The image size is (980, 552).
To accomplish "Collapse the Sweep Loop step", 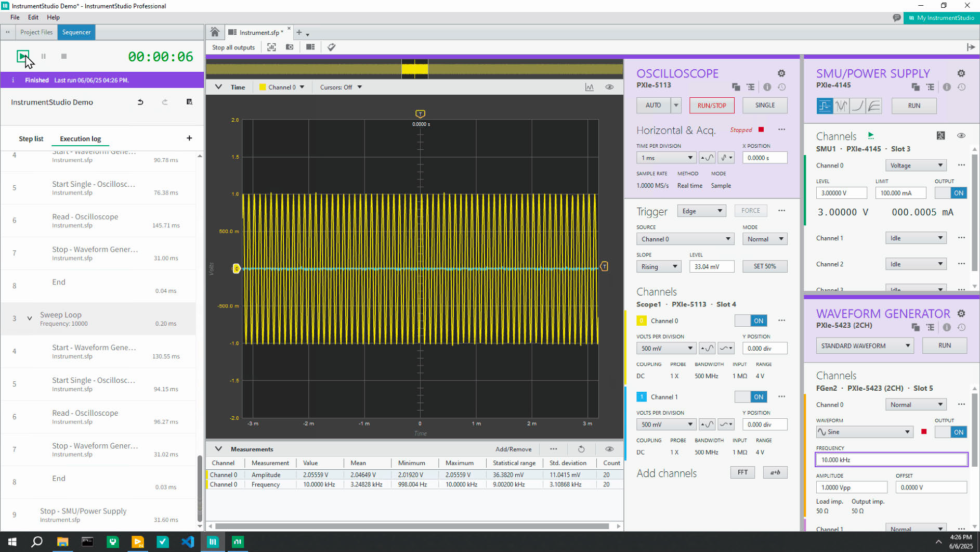I will tap(30, 318).
